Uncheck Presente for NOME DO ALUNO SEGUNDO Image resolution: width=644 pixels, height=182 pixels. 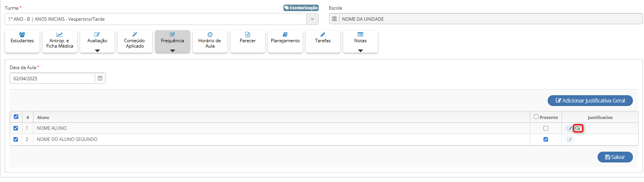[546, 139]
